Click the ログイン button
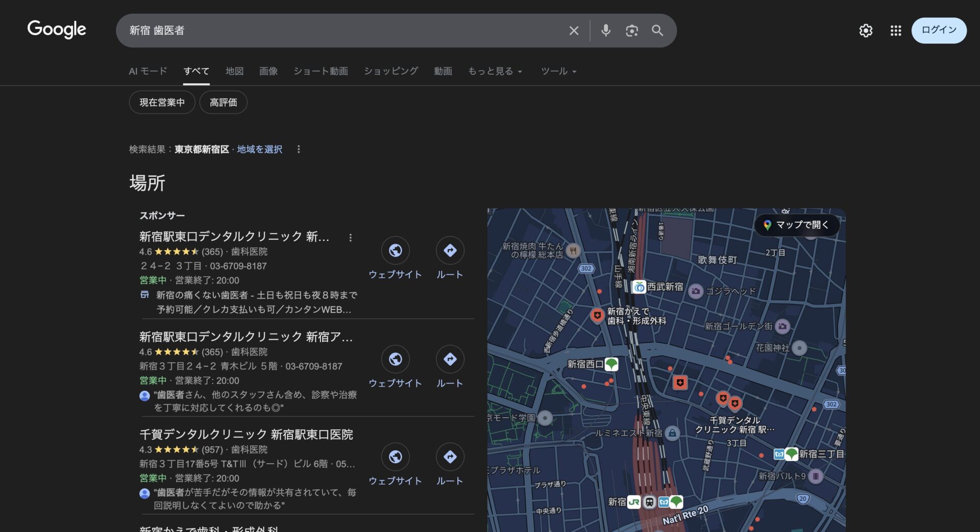This screenshot has height=532, width=980. coord(939,30)
